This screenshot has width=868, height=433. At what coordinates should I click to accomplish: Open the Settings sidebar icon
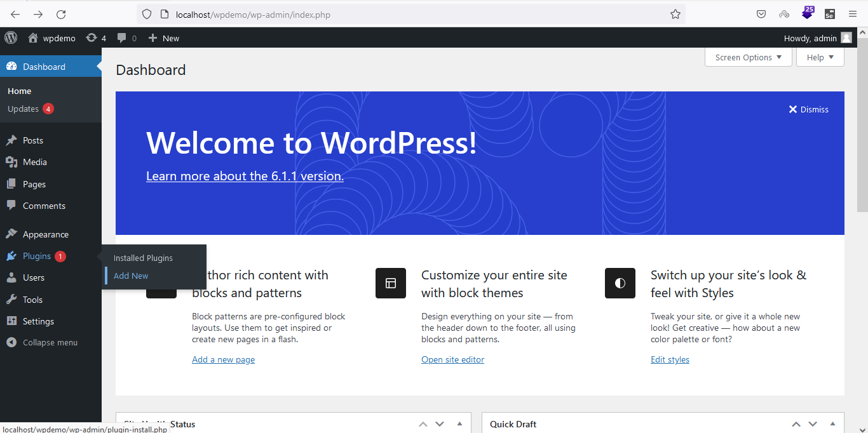[11, 321]
